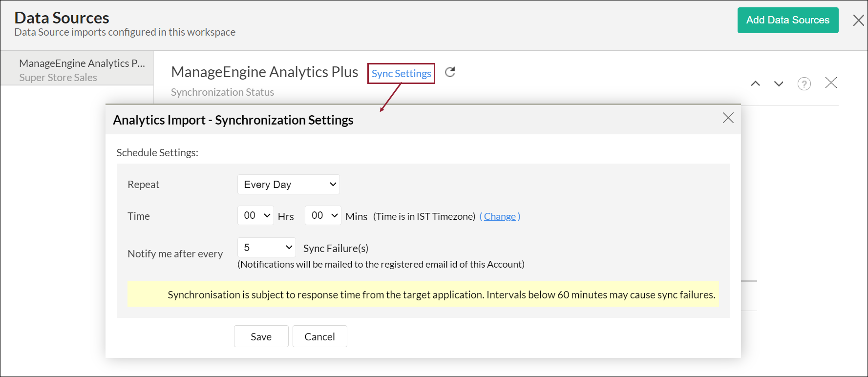This screenshot has height=377, width=868.
Task: Close the Data Sources window
Action: pos(858,20)
